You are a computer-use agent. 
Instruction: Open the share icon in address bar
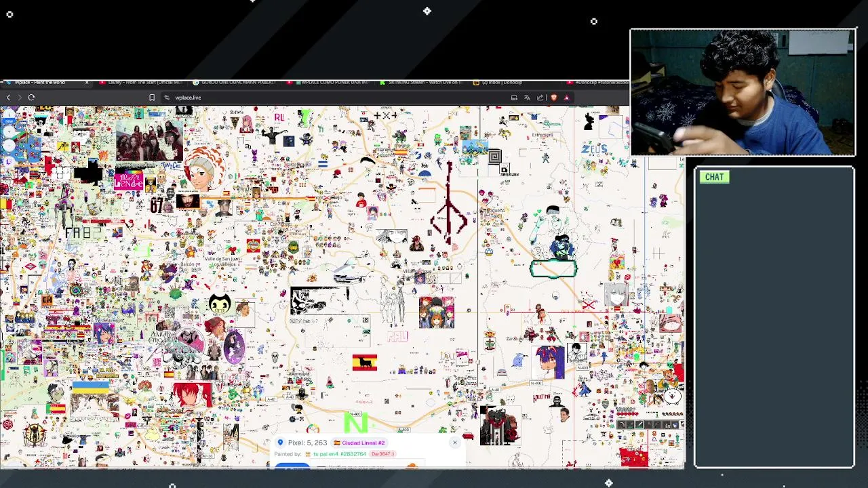pos(540,98)
